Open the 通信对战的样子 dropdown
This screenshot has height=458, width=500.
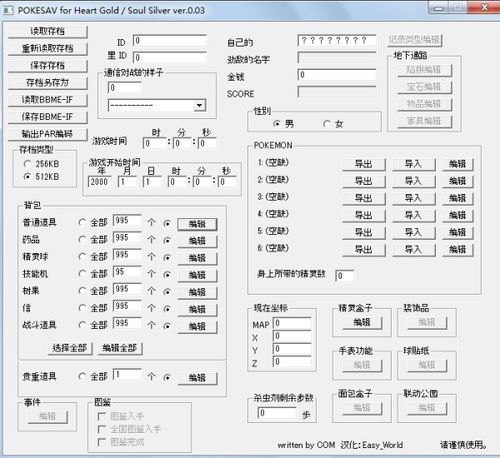point(199,106)
